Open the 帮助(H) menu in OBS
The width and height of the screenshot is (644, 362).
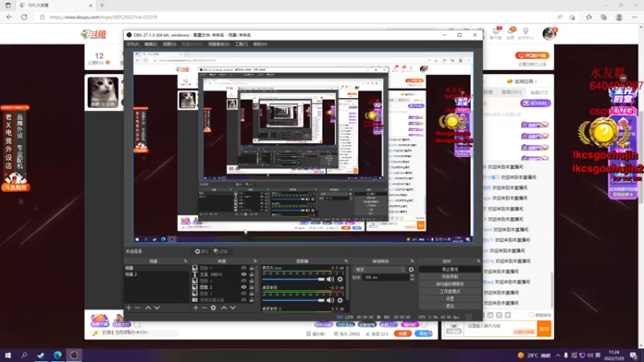[x=260, y=44]
